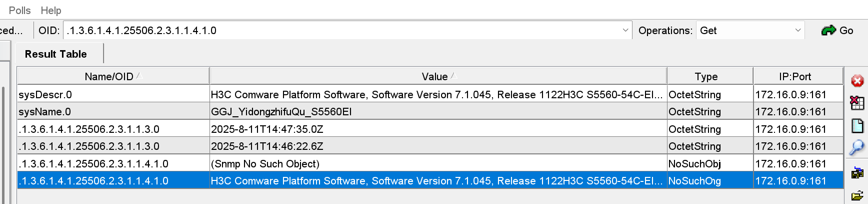Click inside the OID text field
The width and height of the screenshot is (868, 204).
[x=340, y=31]
